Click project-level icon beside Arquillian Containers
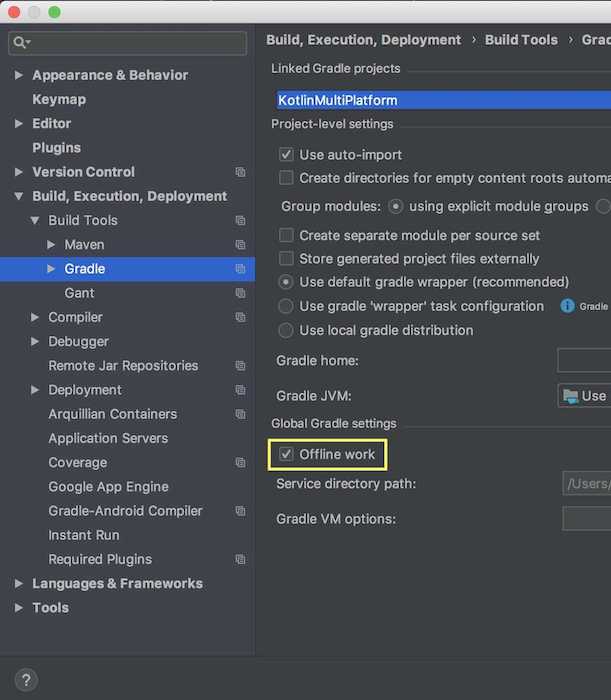 click(240, 414)
